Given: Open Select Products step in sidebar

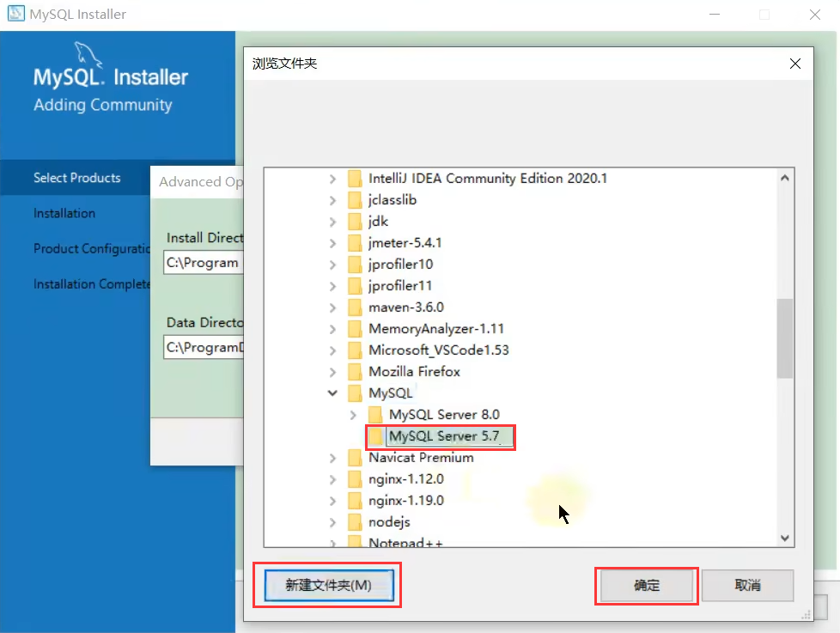Looking at the screenshot, I should tap(76, 178).
